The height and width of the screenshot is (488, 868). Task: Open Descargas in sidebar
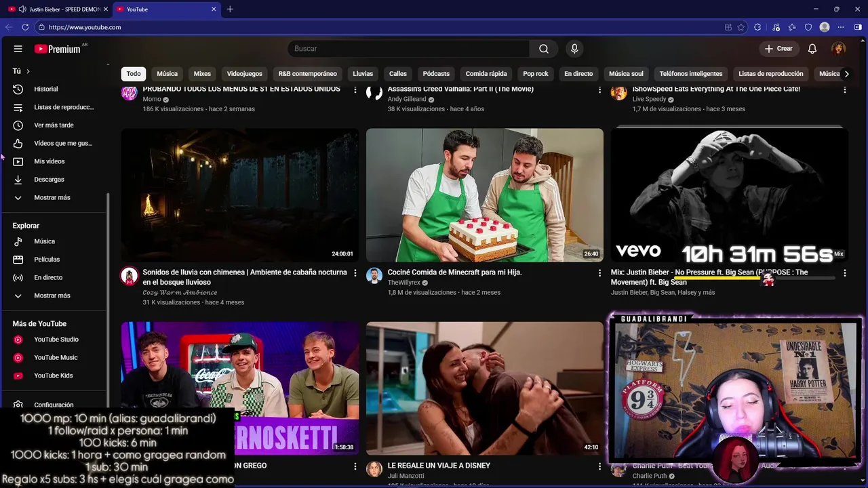[54, 180]
